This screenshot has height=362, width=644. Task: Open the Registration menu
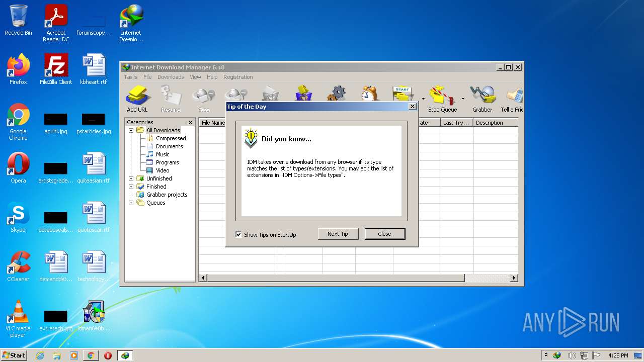[x=238, y=77]
